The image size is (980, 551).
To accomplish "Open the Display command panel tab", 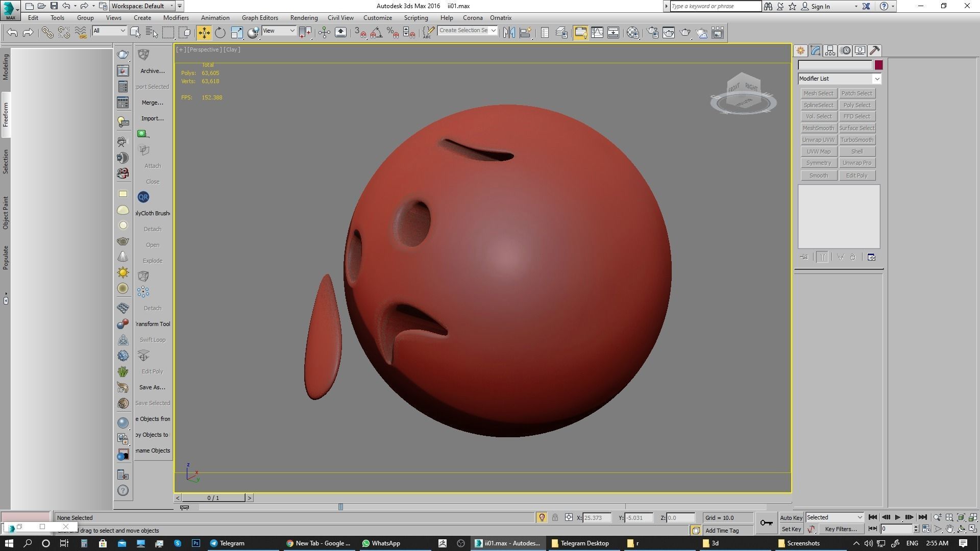I will (x=860, y=51).
